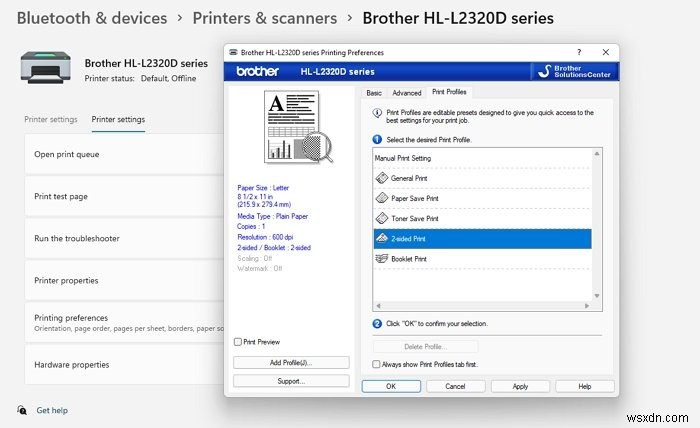Click the Brother printer device icon
Image resolution: width=700 pixels, height=428 pixels.
coord(46,67)
